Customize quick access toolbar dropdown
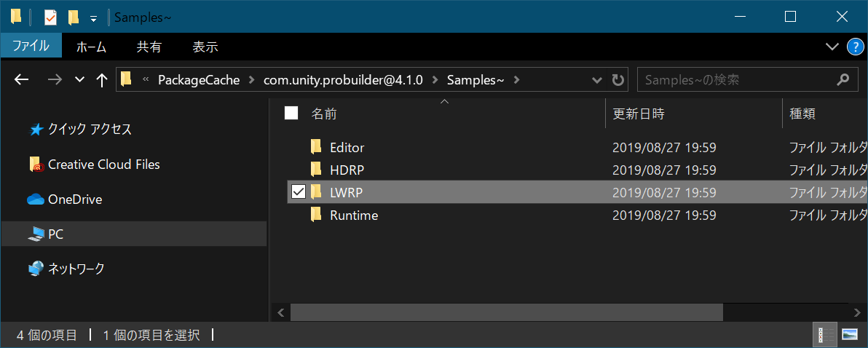The width and height of the screenshot is (868, 348). 93,18
